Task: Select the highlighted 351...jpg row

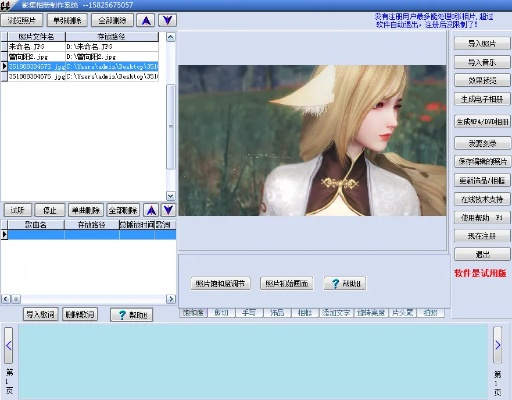Action: pos(80,66)
